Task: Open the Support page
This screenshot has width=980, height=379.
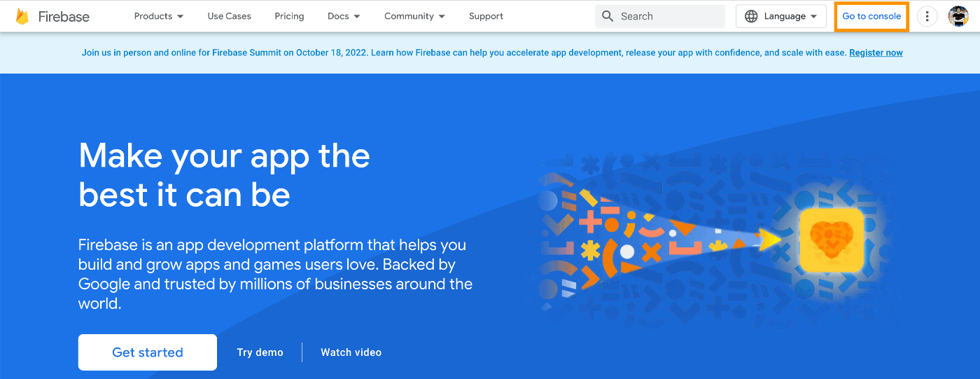Action: pyautogui.click(x=486, y=16)
